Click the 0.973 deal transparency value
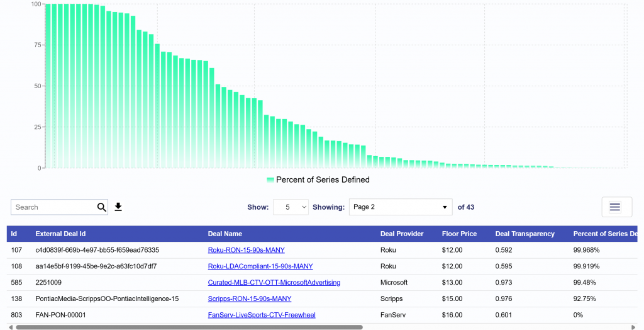 [504, 282]
